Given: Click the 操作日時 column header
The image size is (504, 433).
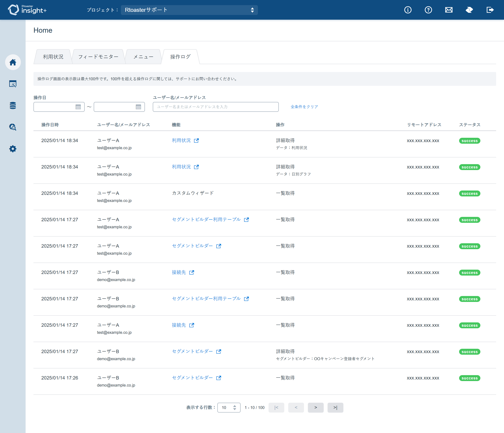Looking at the screenshot, I should pyautogui.click(x=50, y=125).
